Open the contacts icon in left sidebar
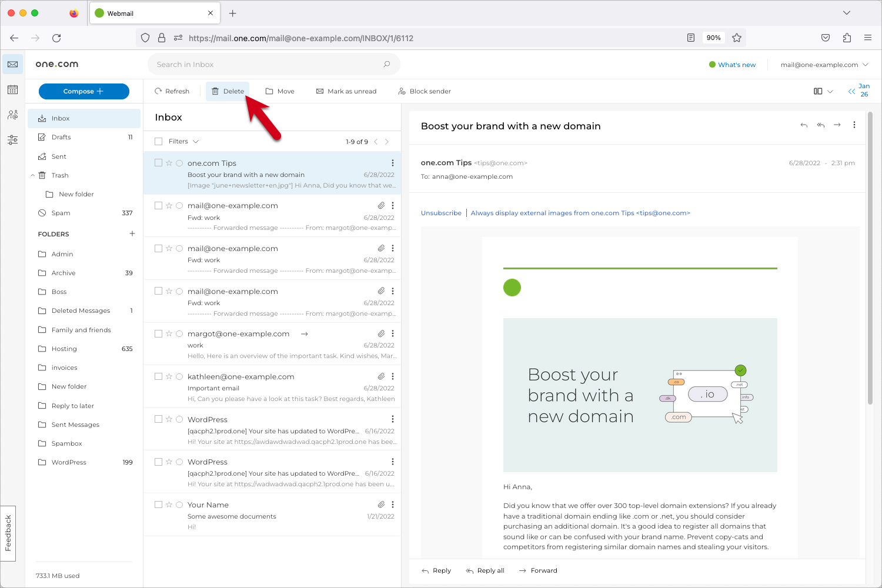The image size is (882, 588). point(12,115)
